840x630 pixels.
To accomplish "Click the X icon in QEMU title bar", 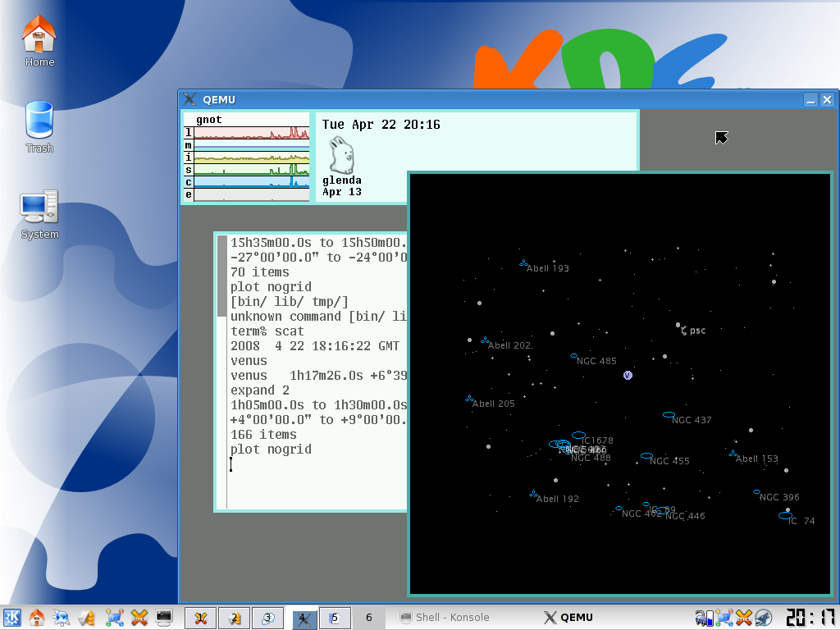I will [189, 99].
